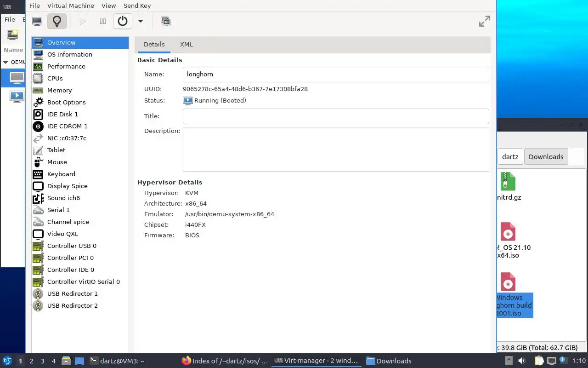Select Sound ich6 entry
The image size is (588, 368).
(80, 198)
